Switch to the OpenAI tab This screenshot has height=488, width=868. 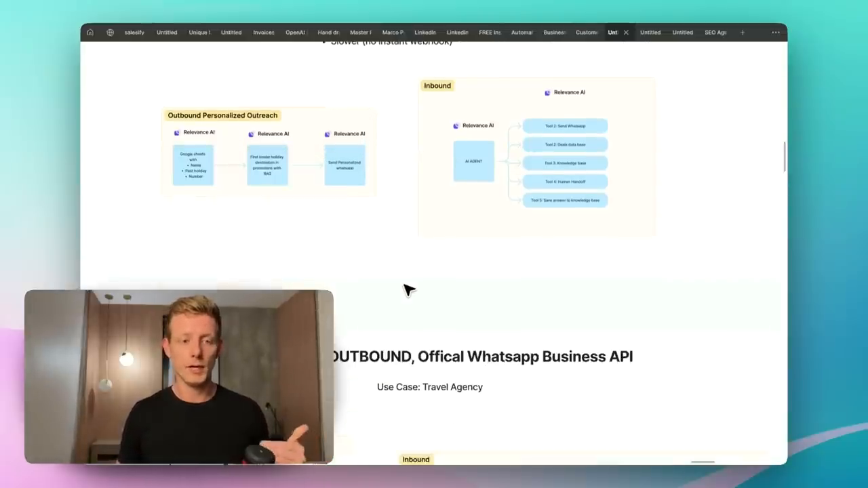pyautogui.click(x=295, y=32)
